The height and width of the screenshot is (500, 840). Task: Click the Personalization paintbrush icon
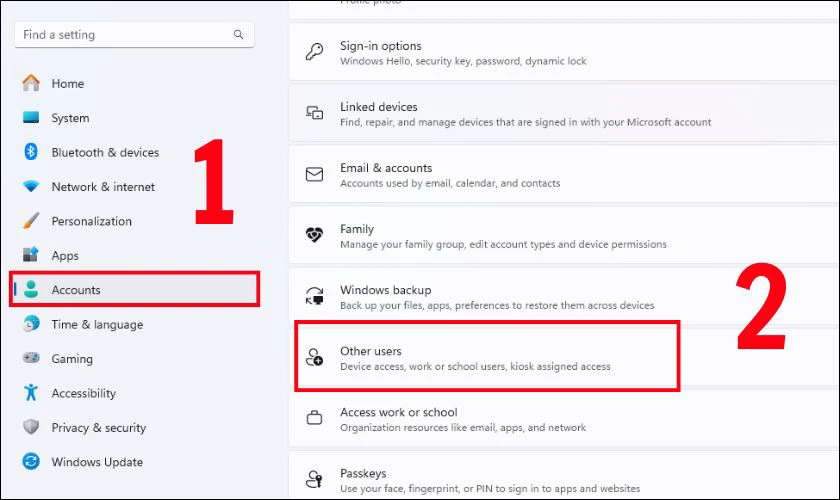pyautogui.click(x=31, y=221)
